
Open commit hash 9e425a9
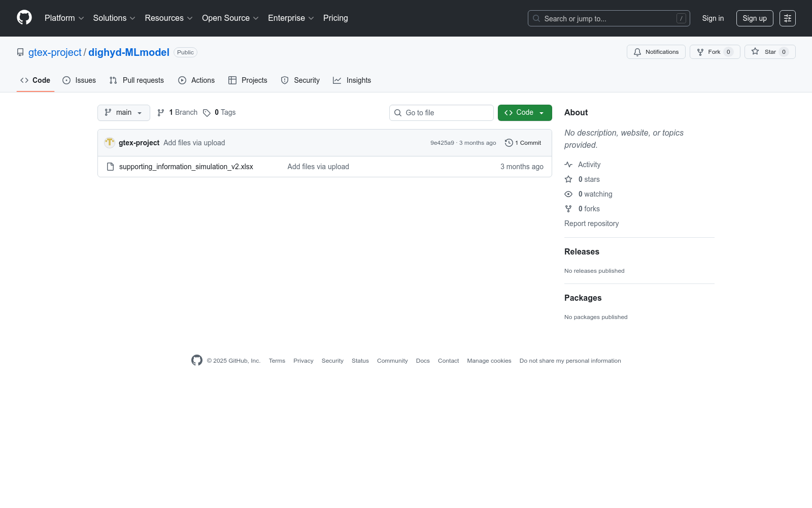[442, 143]
